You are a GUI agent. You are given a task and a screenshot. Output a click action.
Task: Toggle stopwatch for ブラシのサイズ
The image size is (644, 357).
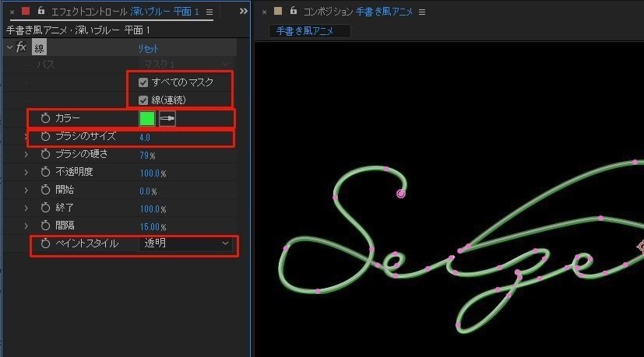coord(45,136)
